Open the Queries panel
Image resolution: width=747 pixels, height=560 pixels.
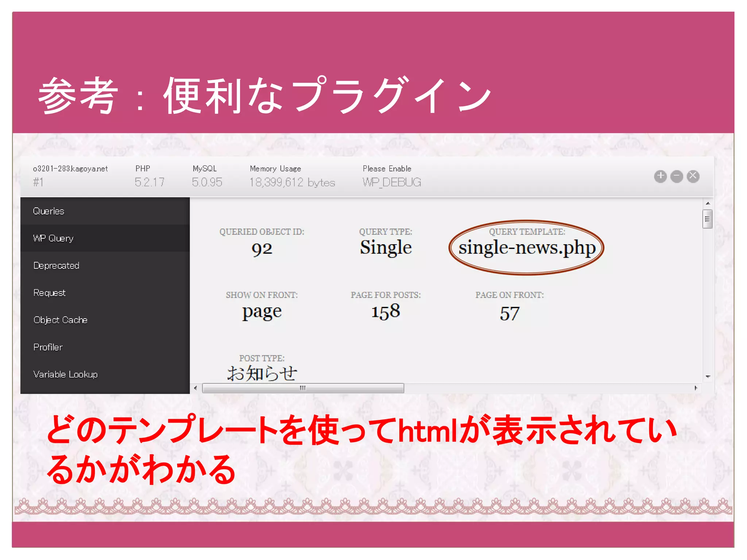pos(105,211)
